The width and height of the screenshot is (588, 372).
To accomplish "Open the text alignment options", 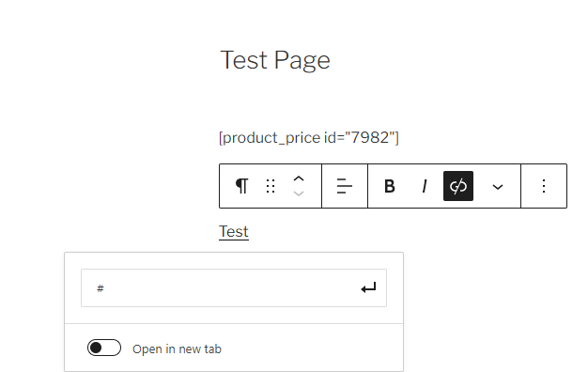I will [x=344, y=186].
